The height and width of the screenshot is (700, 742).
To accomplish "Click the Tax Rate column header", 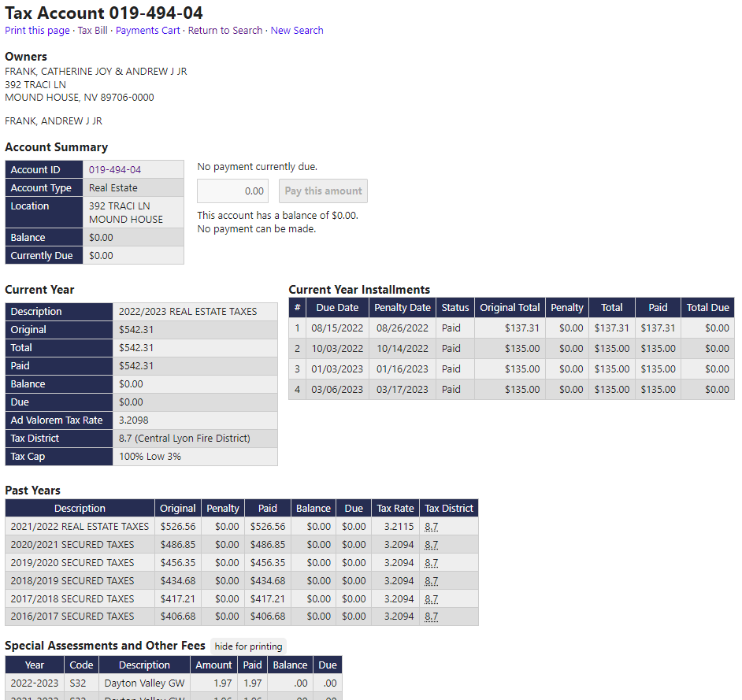I will click(x=395, y=509).
